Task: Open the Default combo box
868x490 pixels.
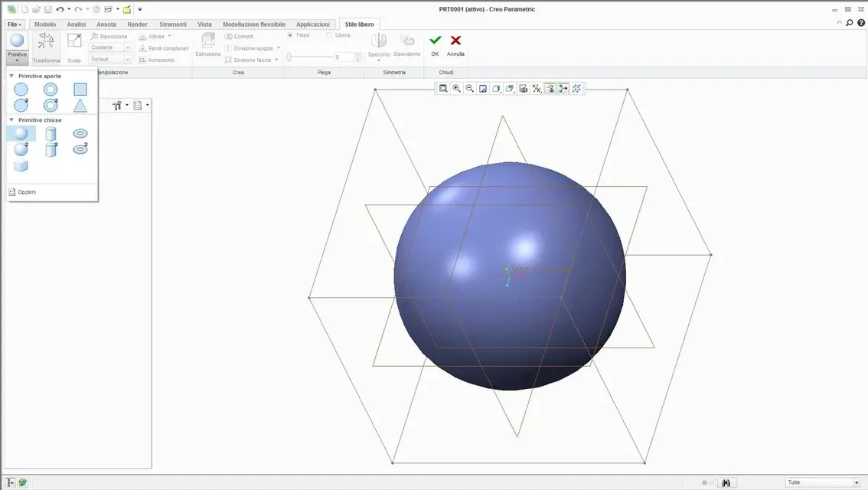Action: coord(109,59)
